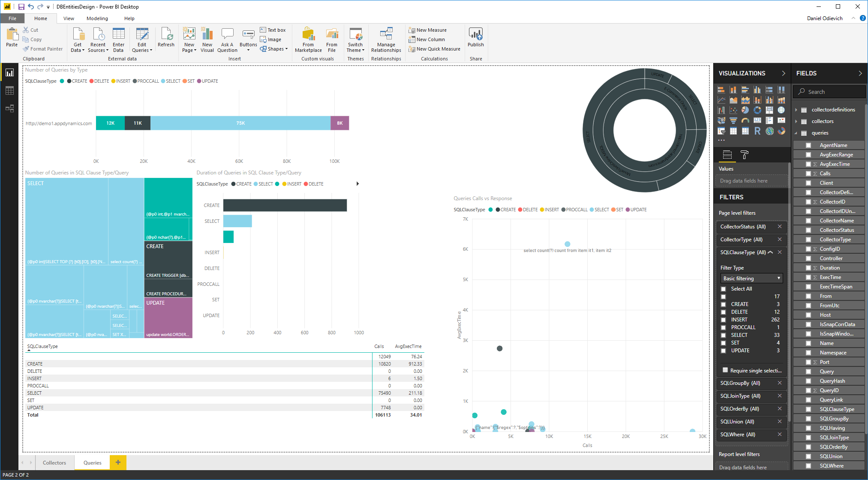Open the Modeling ribbon tab
The image size is (868, 480).
pos(97,18)
